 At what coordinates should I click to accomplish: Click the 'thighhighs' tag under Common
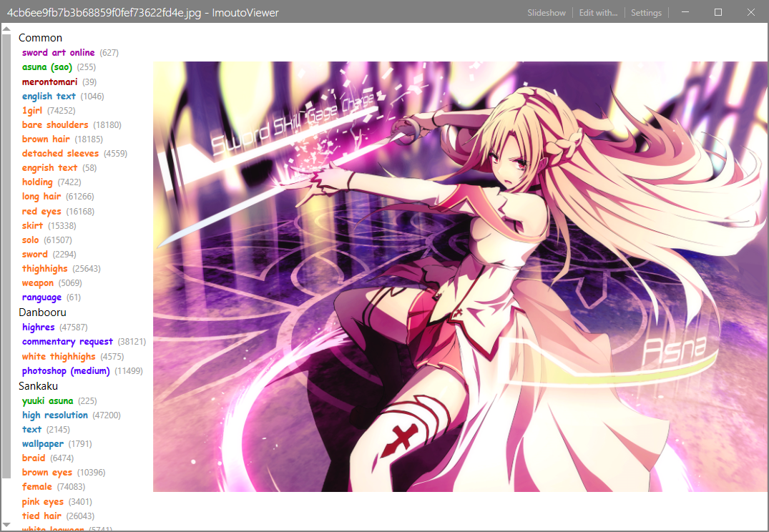(x=44, y=268)
